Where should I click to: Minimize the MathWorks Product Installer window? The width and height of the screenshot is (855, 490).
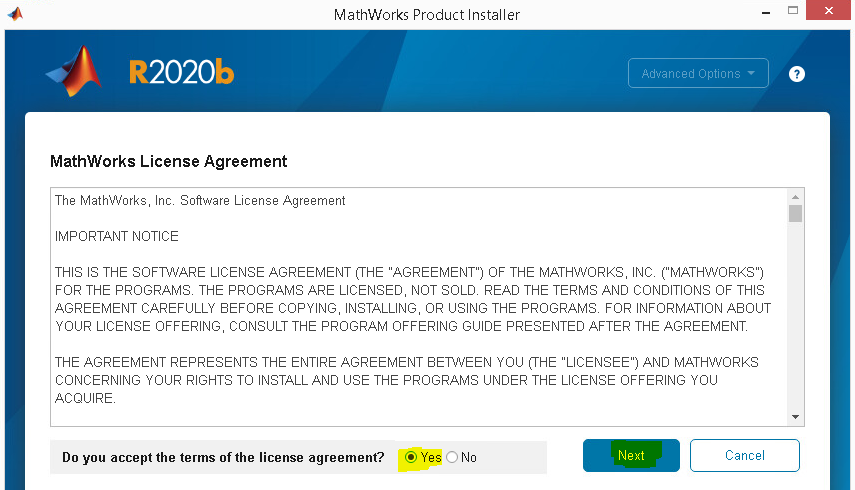tap(766, 11)
